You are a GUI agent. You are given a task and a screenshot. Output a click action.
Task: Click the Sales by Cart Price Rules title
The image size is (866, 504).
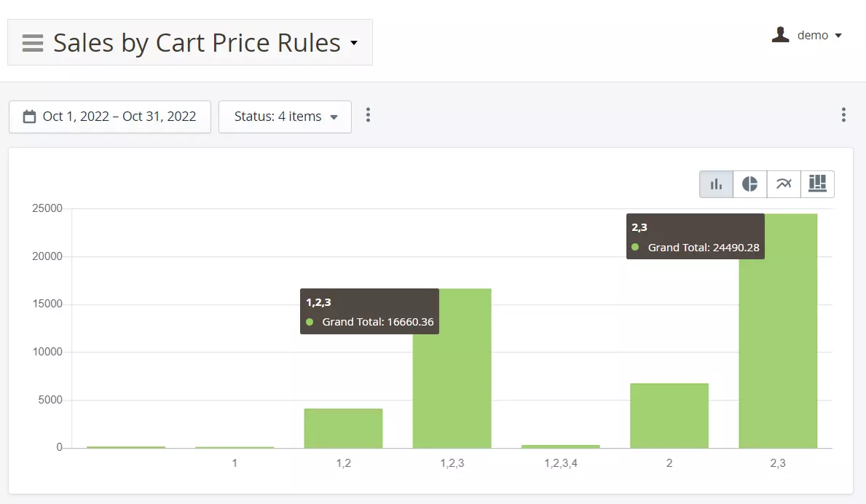pyautogui.click(x=197, y=43)
